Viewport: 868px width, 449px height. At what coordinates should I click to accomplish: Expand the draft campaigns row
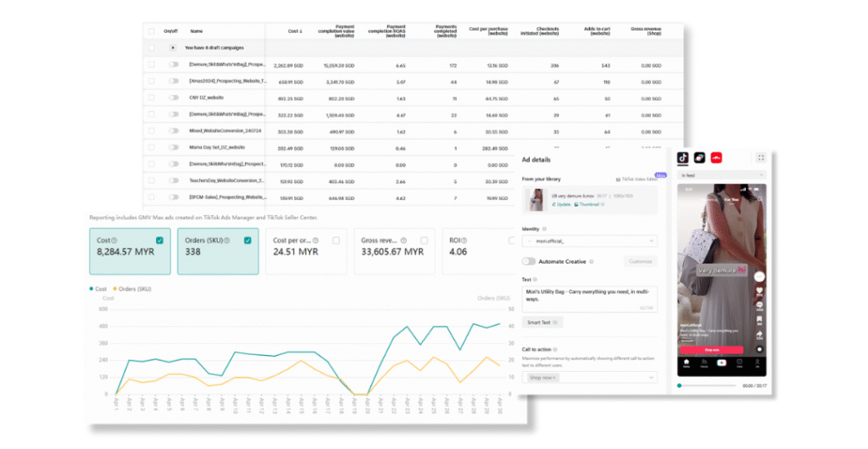173,48
